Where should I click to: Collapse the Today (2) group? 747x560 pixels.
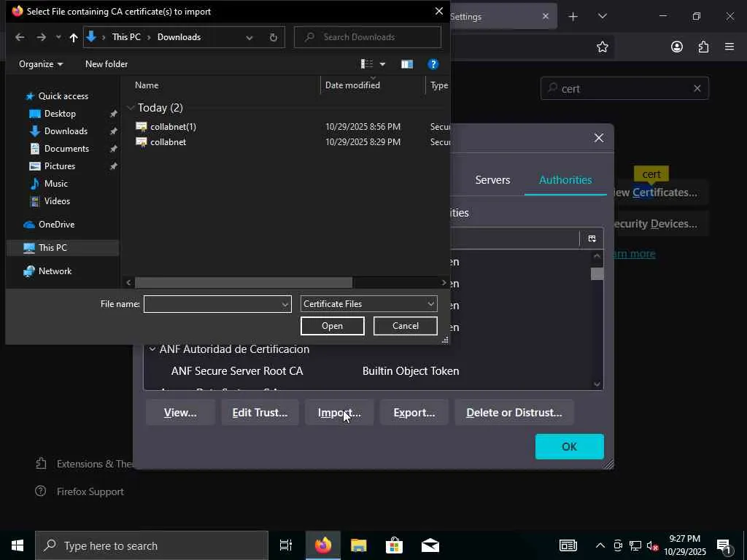[x=130, y=108]
